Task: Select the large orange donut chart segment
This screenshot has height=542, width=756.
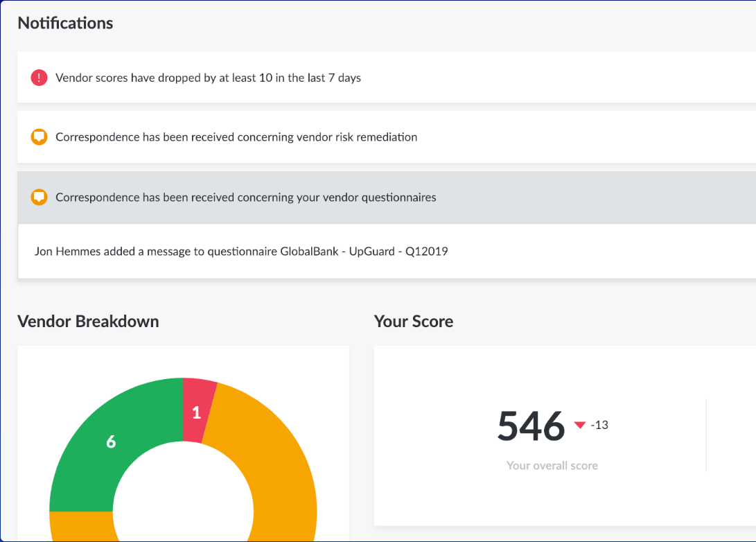Action: [x=277, y=471]
